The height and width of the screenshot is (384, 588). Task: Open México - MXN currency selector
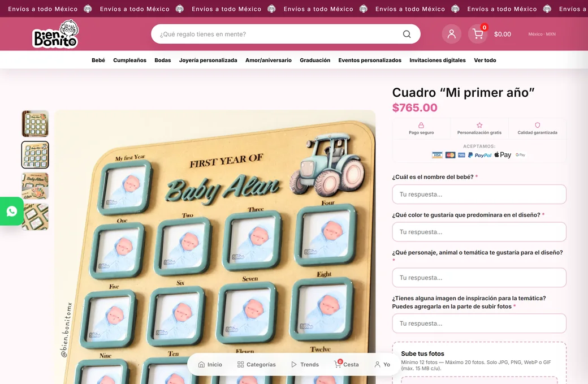tap(542, 34)
